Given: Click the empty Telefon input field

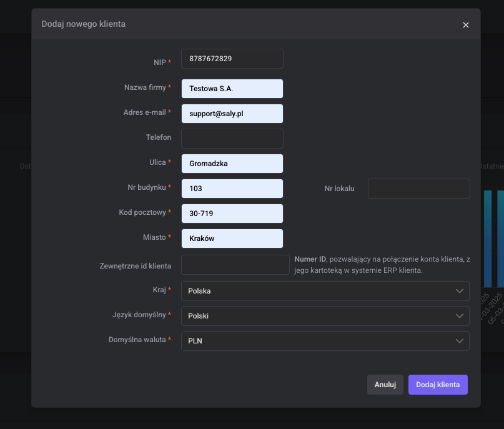Looking at the screenshot, I should tap(232, 139).
